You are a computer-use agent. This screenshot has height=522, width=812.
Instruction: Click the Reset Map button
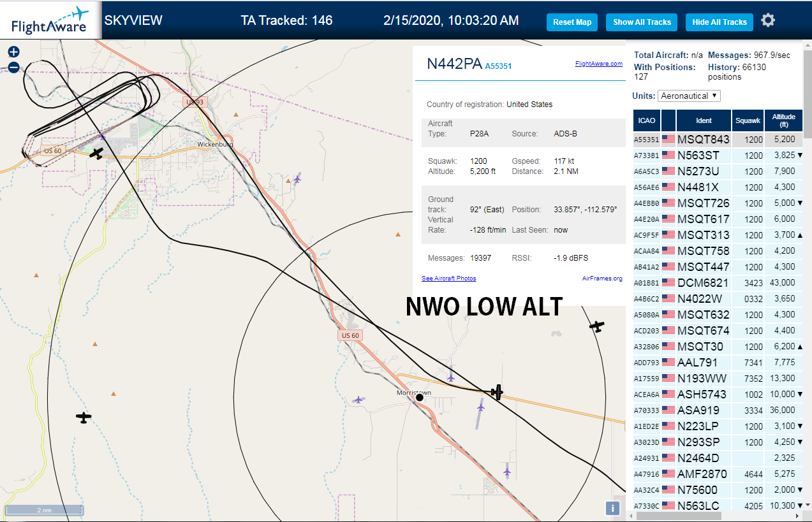tap(572, 22)
